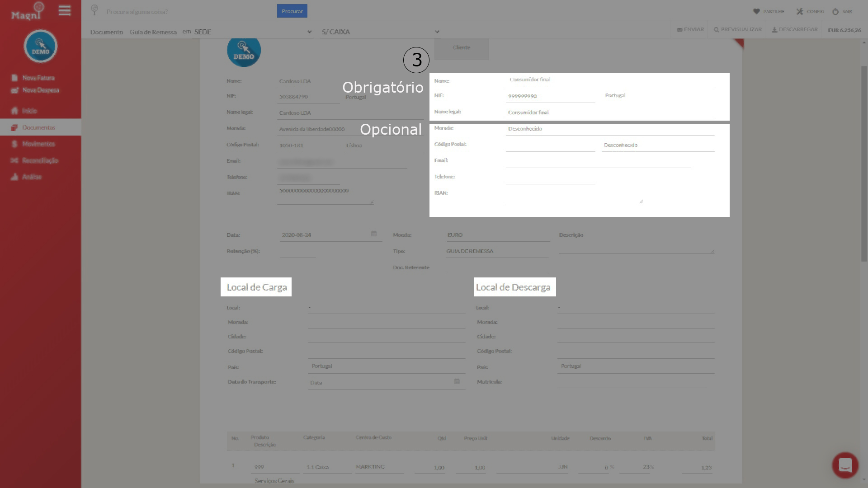Click Local de Descarga Matrícula field

(x=632, y=382)
